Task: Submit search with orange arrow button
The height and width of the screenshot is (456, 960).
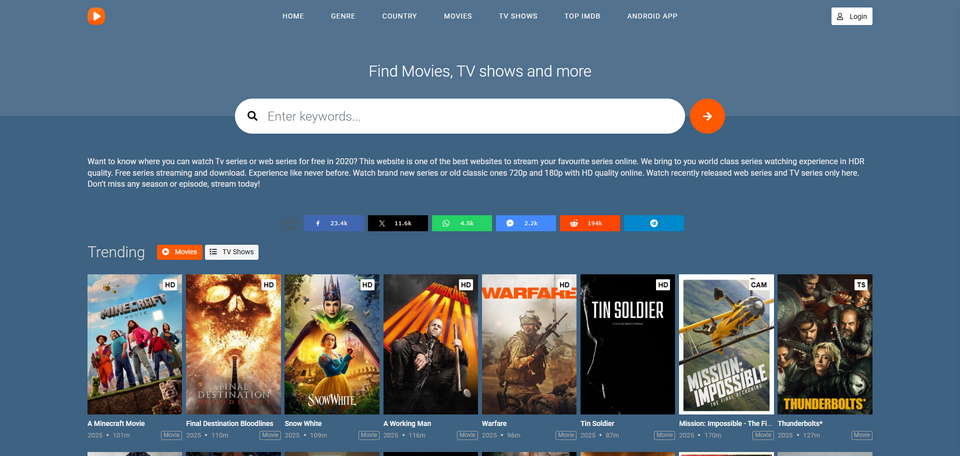Action: pos(707,116)
